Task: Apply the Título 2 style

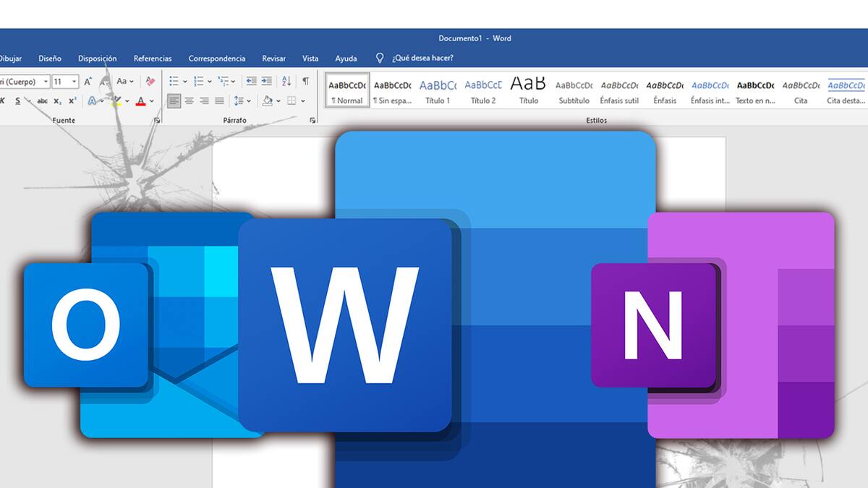Action: click(x=483, y=90)
